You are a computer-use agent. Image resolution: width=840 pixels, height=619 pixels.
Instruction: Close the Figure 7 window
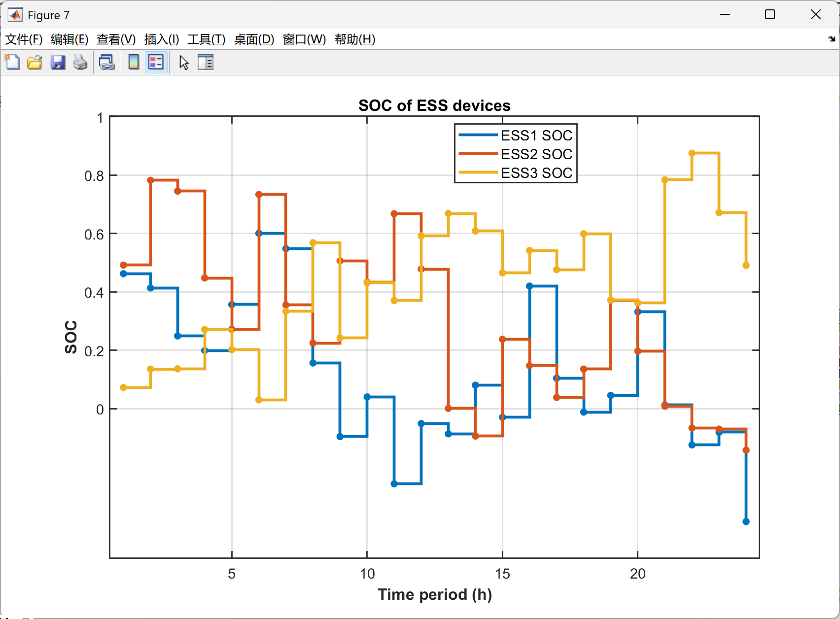pos(816,15)
